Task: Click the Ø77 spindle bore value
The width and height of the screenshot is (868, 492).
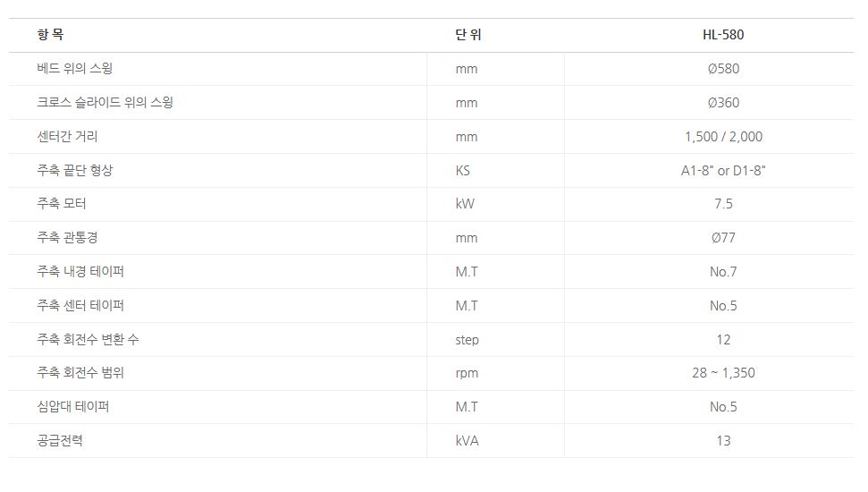Action: tap(723, 238)
